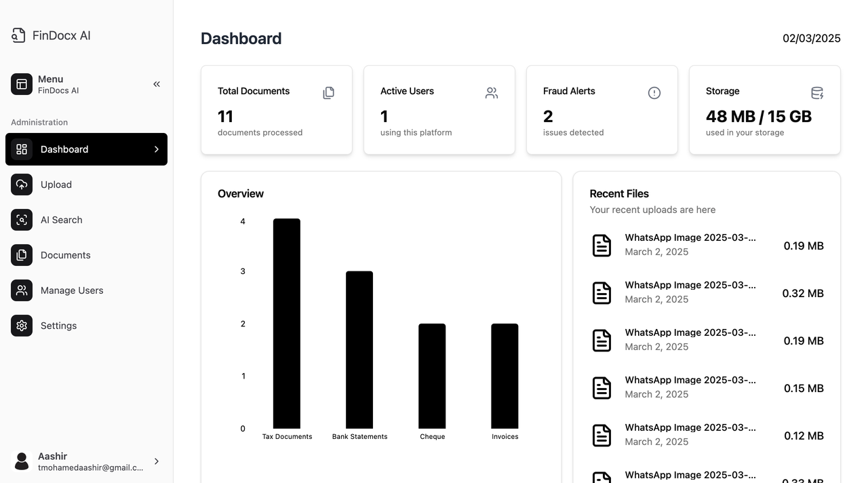Click the FinDocx AI logo icon
Image resolution: width=868 pixels, height=483 pixels.
point(18,35)
